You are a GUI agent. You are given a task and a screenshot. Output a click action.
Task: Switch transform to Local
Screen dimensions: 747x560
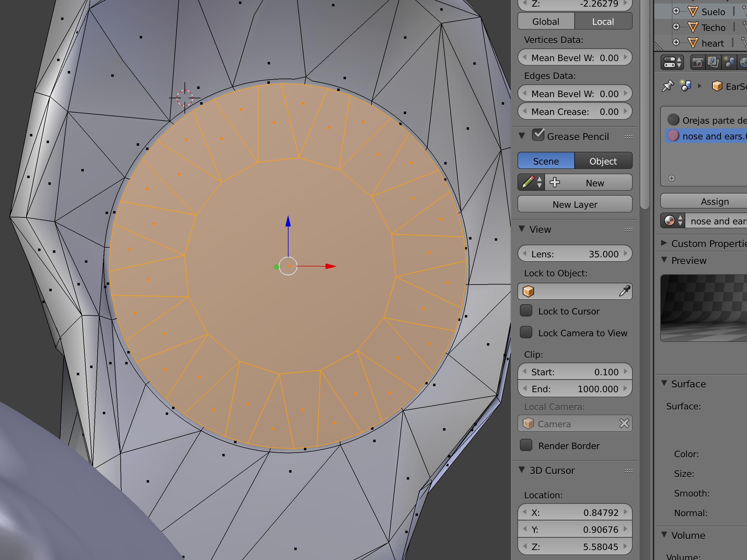tap(603, 21)
